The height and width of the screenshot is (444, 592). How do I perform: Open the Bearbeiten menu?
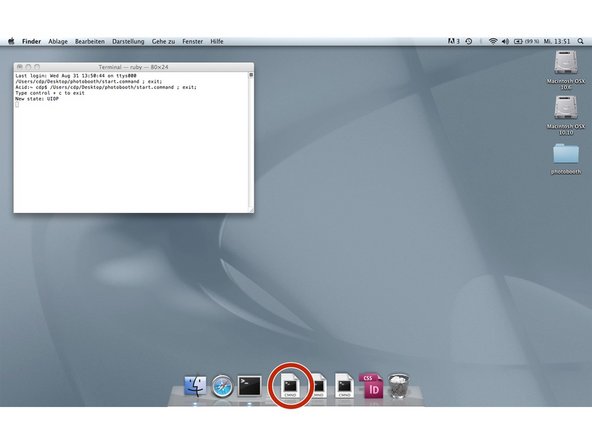tap(90, 42)
